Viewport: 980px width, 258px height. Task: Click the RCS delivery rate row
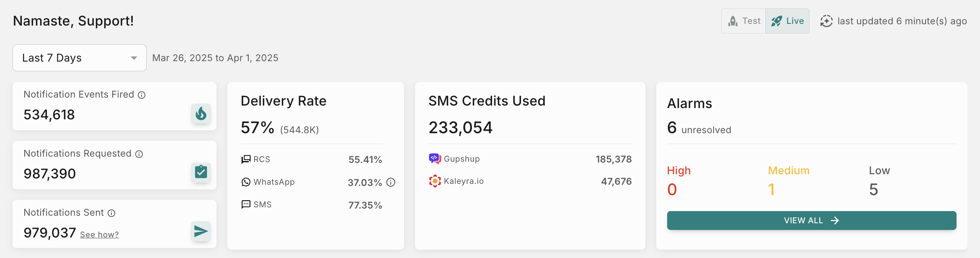pyautogui.click(x=312, y=159)
